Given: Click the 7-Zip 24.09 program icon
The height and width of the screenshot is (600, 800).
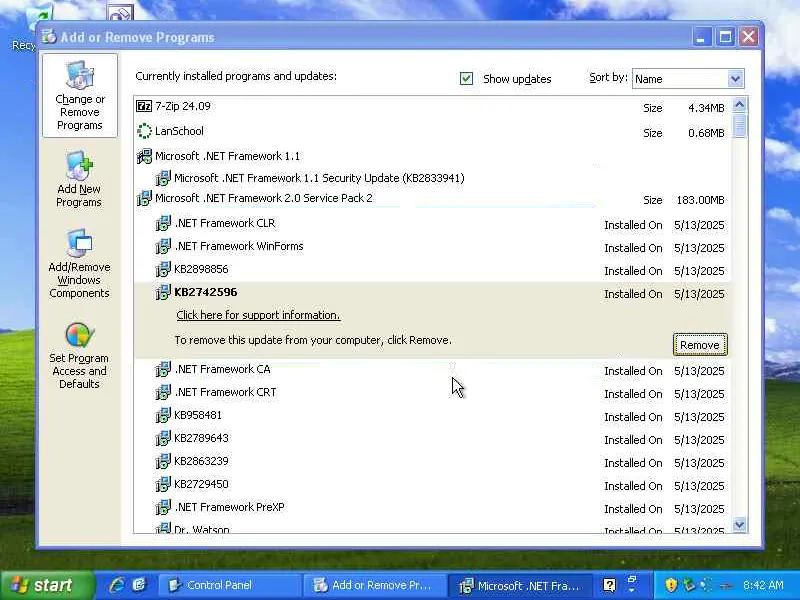Looking at the screenshot, I should pos(144,106).
